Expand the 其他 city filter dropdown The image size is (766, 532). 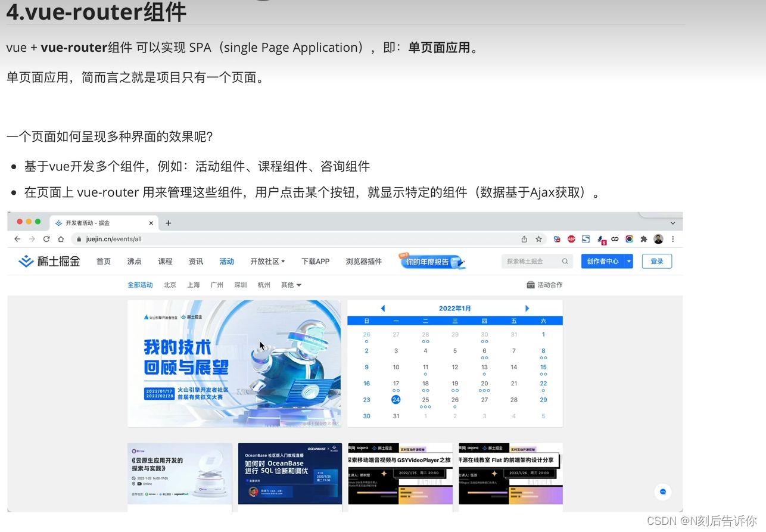tap(291, 285)
